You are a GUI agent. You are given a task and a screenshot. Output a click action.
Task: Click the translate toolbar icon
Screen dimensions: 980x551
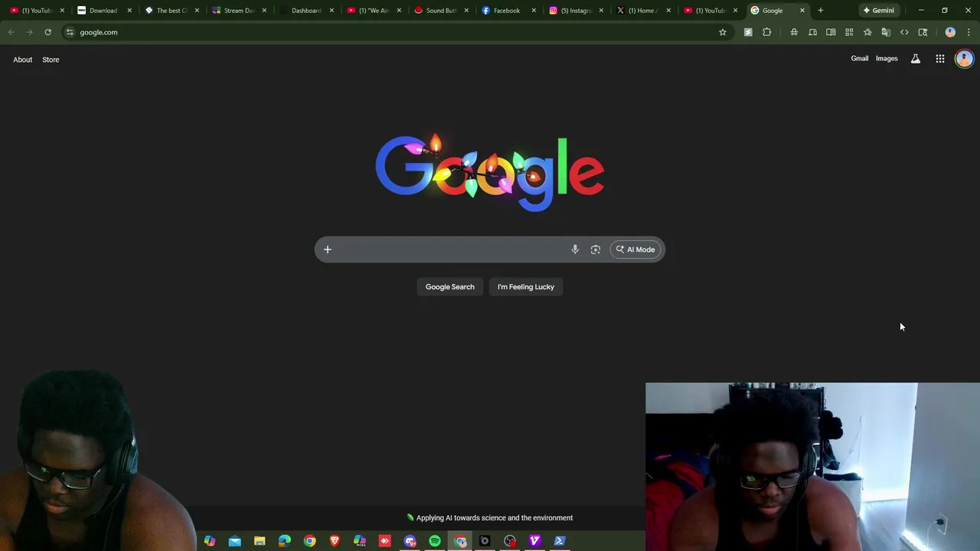tap(886, 32)
